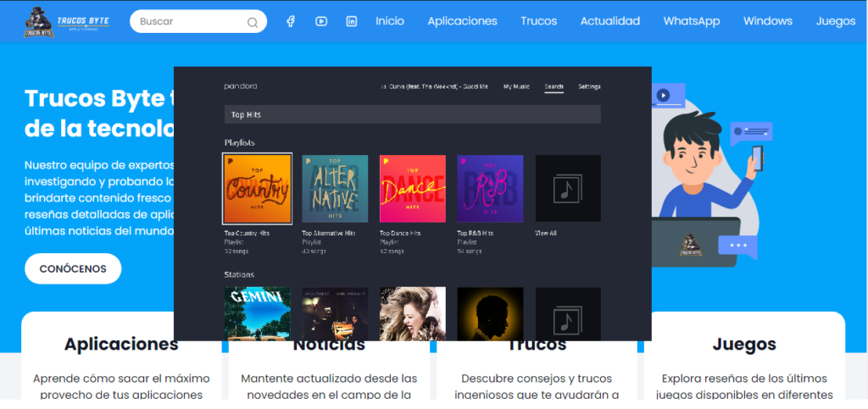Viewport: 868px width, 409px height.
Task: Open the Actualidad menu item
Action: pyautogui.click(x=610, y=21)
